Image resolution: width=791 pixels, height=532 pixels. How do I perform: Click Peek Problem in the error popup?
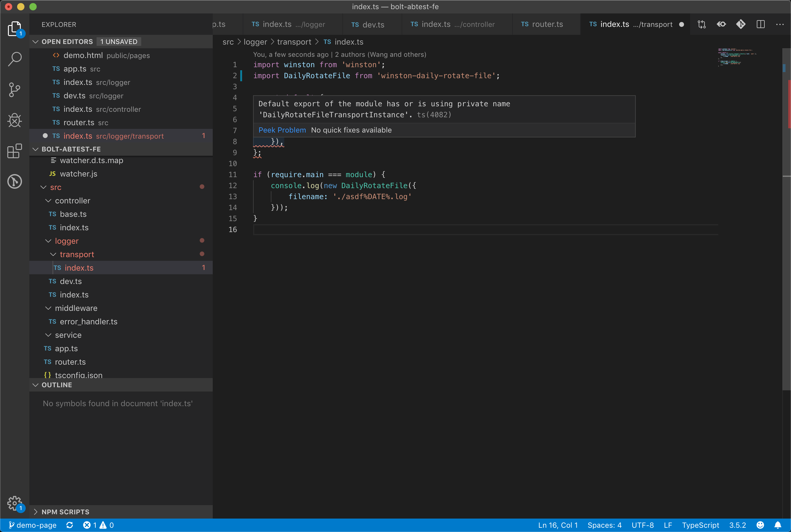click(282, 130)
